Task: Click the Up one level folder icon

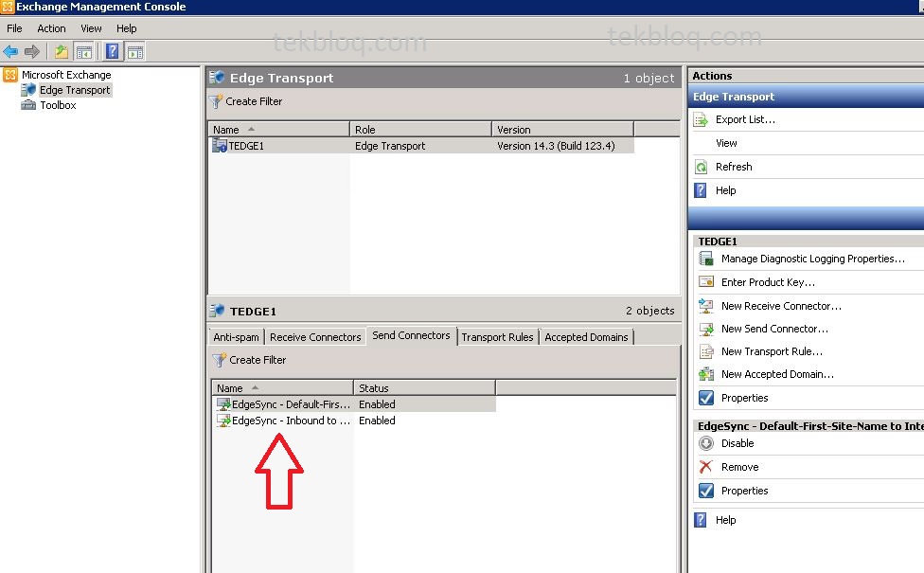Action: click(x=62, y=52)
